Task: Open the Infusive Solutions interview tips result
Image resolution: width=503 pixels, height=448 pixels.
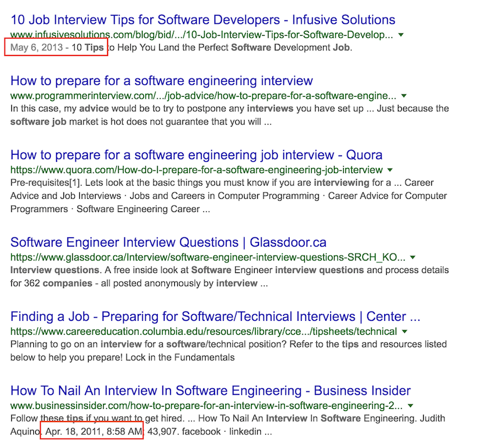Action: coord(202,20)
